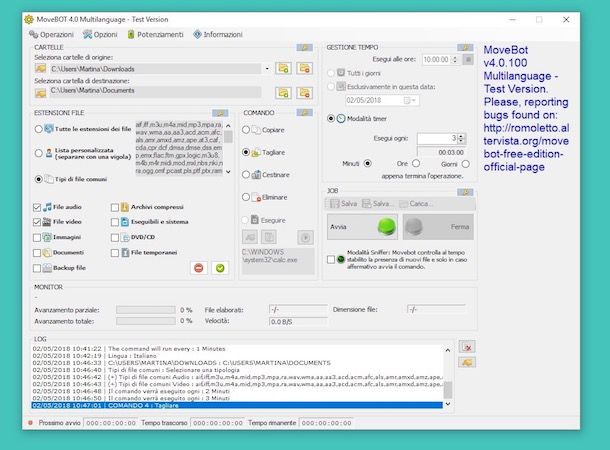
Task: Select Tutte le estensioni dei file
Action: click(38, 129)
